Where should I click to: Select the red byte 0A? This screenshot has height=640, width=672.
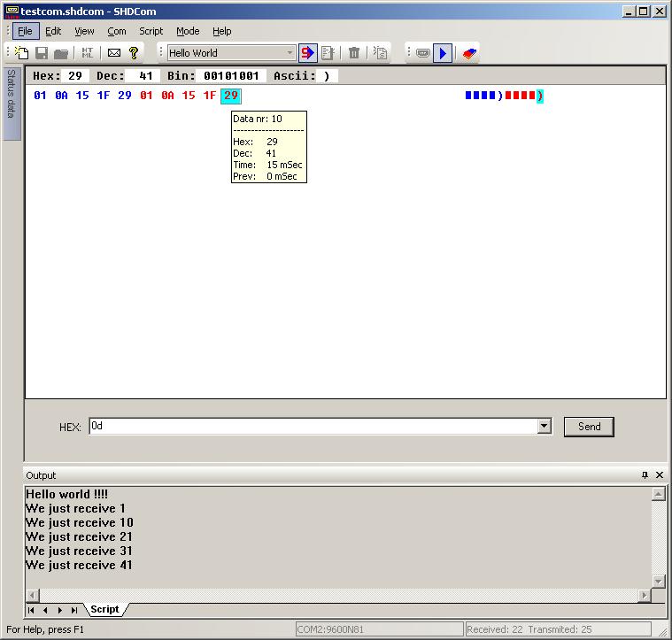[167, 96]
